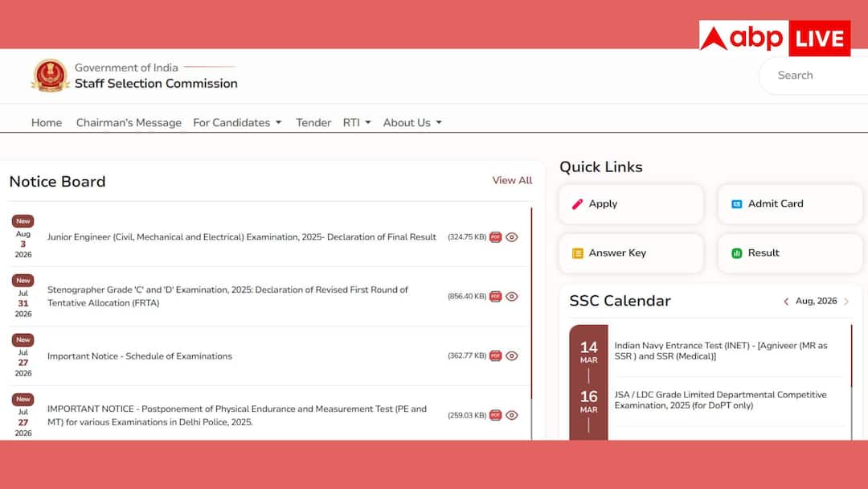Image resolution: width=868 pixels, height=489 pixels.
Task: Open JSA / LDC Grade Departmental Examination entry
Action: pyautogui.click(x=720, y=400)
